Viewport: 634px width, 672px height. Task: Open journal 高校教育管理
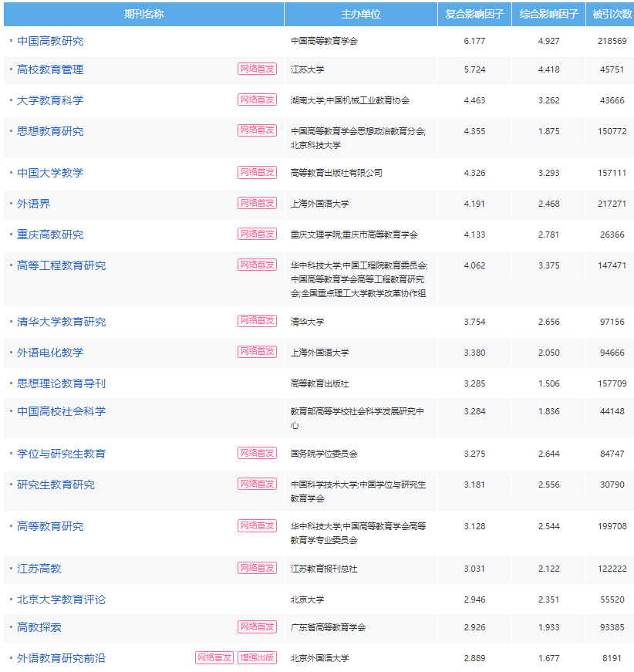tap(50, 69)
